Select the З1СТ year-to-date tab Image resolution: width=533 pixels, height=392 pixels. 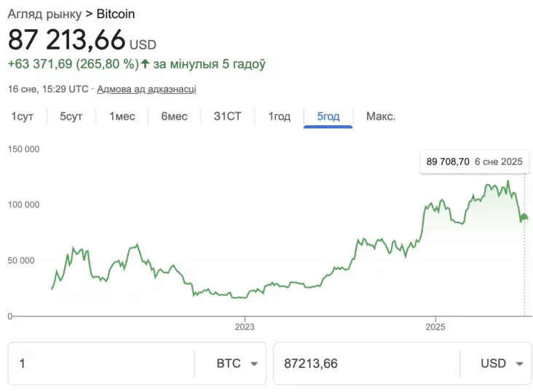point(227,116)
